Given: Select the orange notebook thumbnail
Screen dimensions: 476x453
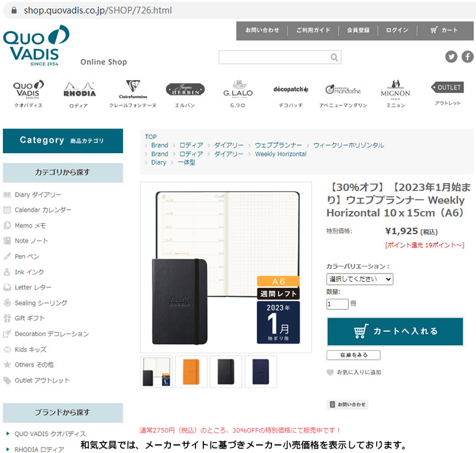Looking at the screenshot, I should (191, 372).
